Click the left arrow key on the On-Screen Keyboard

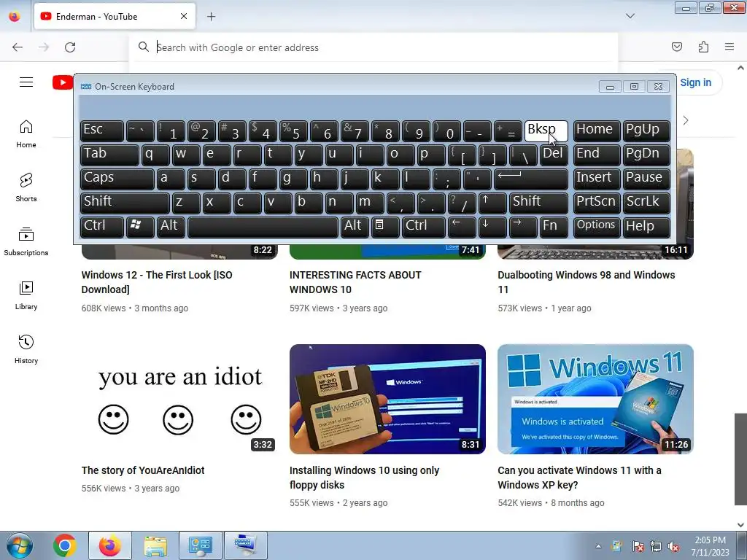pos(462,227)
